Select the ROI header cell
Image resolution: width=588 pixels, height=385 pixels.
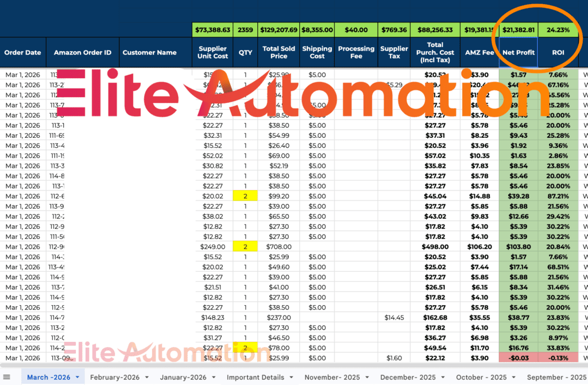(x=558, y=52)
